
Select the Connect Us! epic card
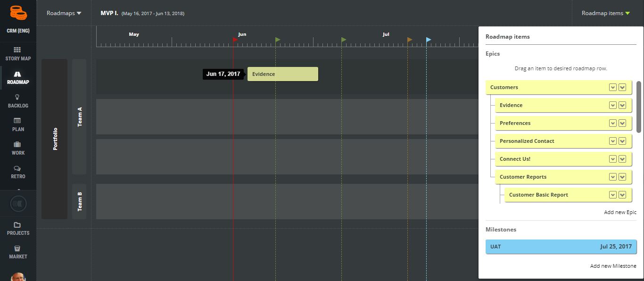pos(563,159)
